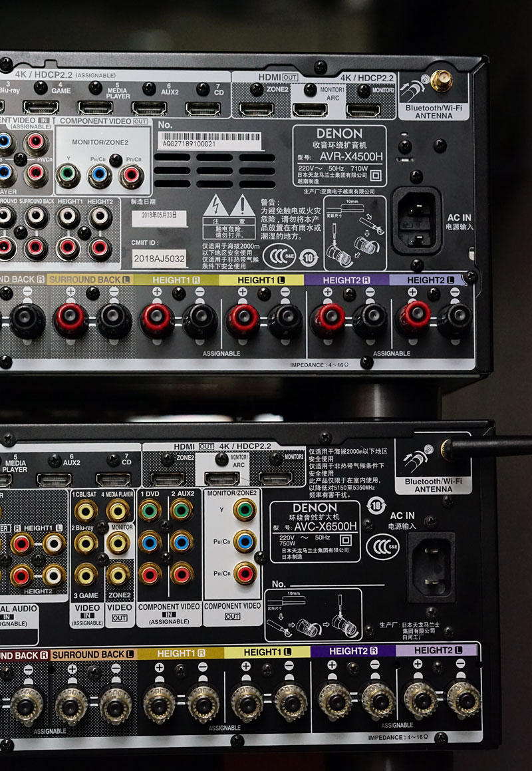This screenshot has width=532, height=771.
Task: Click the MONITOR2 HDMI output on AVC-X6500H
Action: pyautogui.click(x=276, y=478)
